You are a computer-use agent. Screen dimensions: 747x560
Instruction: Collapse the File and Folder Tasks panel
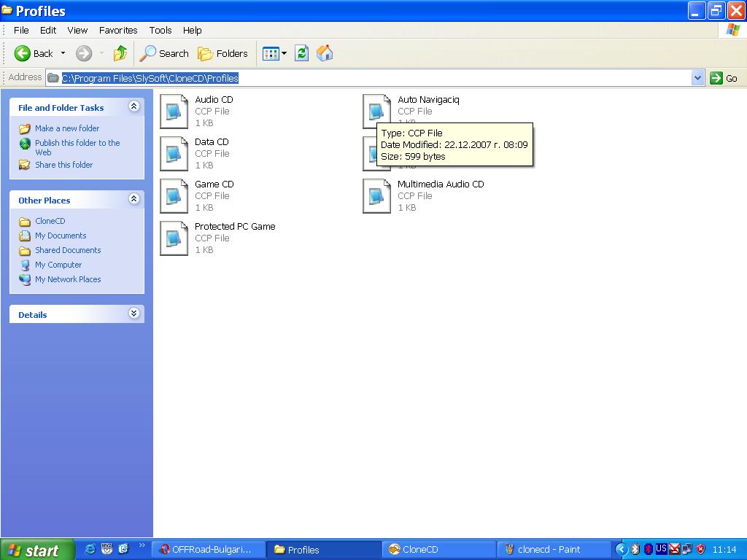[x=133, y=106]
